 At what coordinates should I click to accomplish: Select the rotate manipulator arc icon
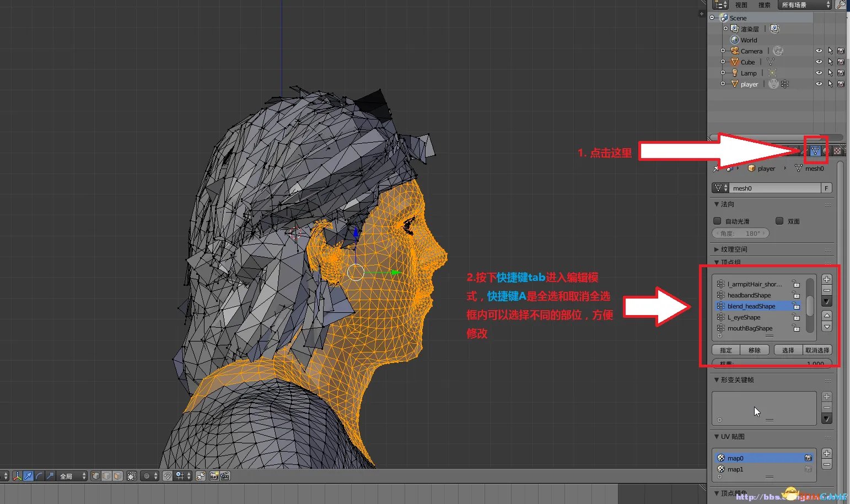39,476
